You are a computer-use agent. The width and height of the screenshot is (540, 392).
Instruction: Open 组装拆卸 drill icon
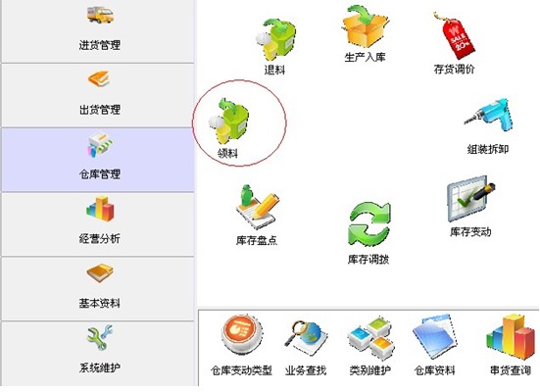coord(488,115)
